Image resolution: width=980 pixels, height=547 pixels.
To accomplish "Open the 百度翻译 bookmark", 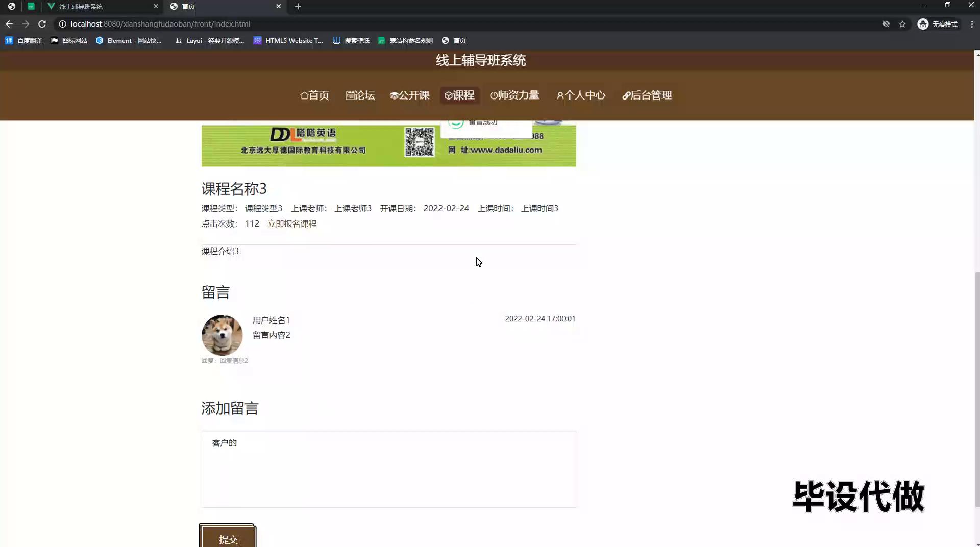I will coord(24,40).
